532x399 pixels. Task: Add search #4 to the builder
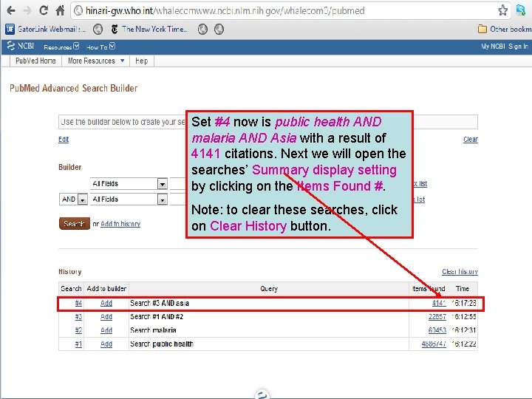point(106,303)
